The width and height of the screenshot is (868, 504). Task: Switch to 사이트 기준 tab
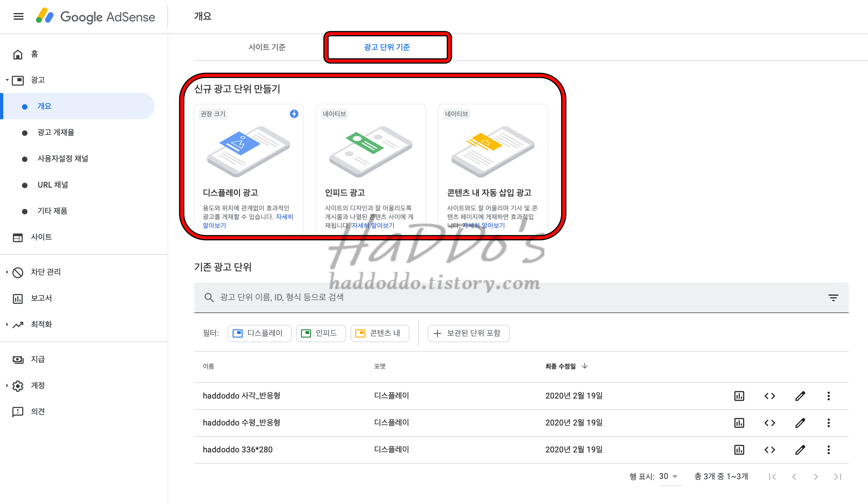(267, 47)
